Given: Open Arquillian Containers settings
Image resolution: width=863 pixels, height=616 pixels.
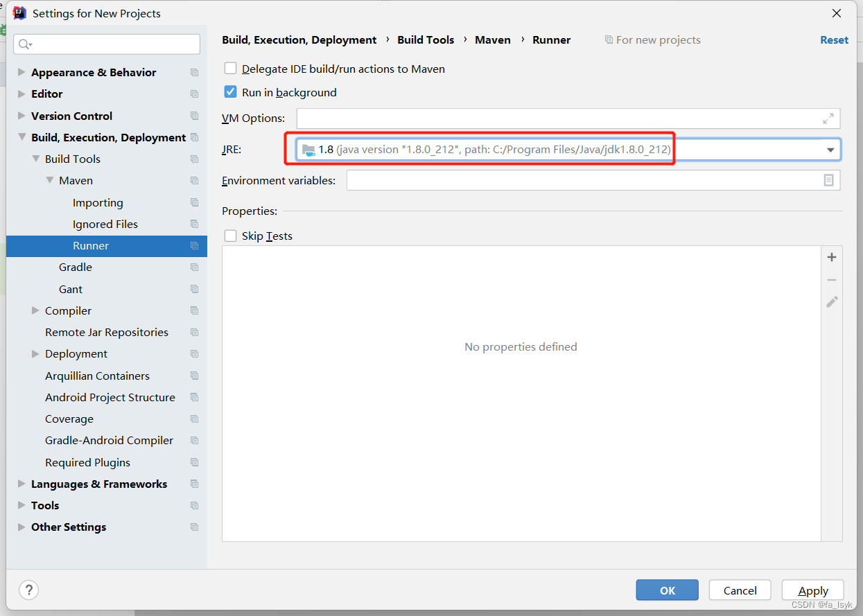Looking at the screenshot, I should coord(98,376).
